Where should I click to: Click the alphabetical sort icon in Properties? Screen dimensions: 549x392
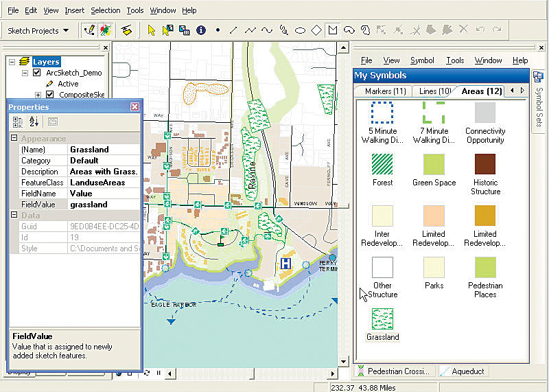pyautogui.click(x=34, y=122)
